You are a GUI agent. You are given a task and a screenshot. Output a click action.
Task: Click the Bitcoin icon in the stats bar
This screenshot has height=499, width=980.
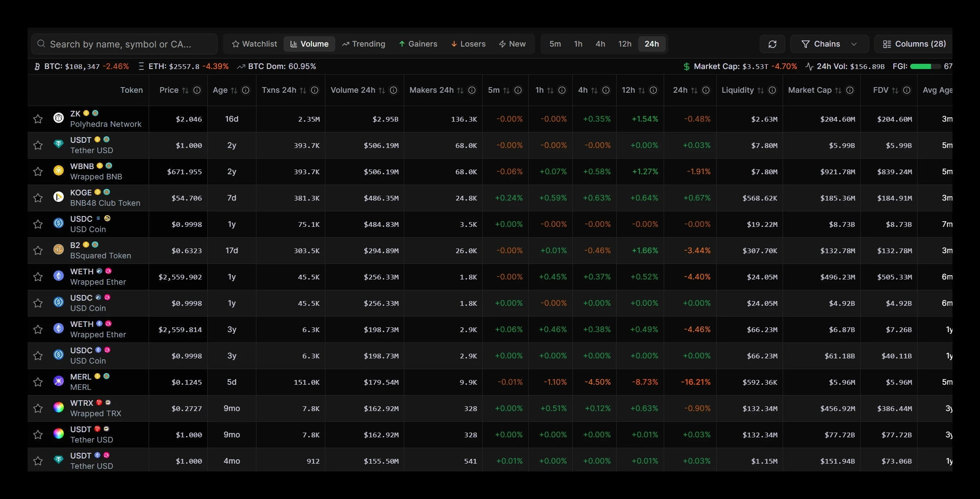[x=37, y=66]
